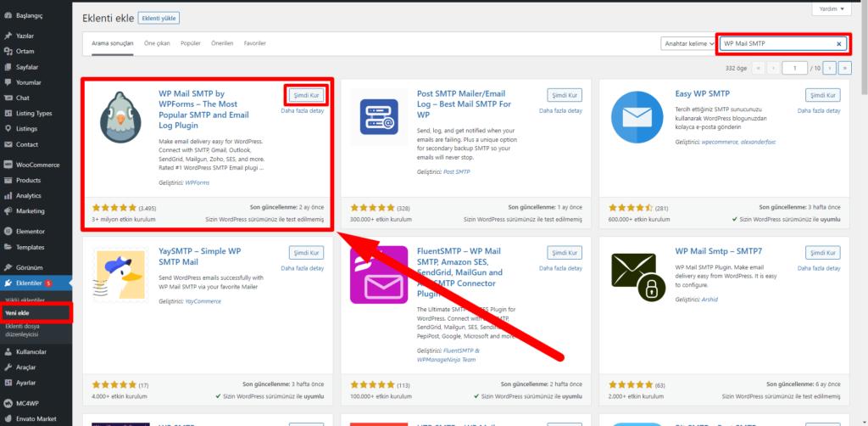Click the Analytics chart icon
868x426 pixels.
pos(8,195)
